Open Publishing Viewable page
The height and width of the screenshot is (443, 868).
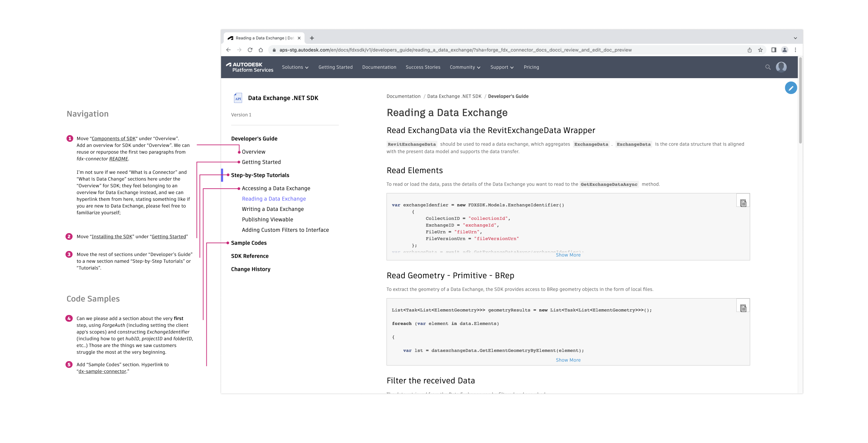point(267,220)
